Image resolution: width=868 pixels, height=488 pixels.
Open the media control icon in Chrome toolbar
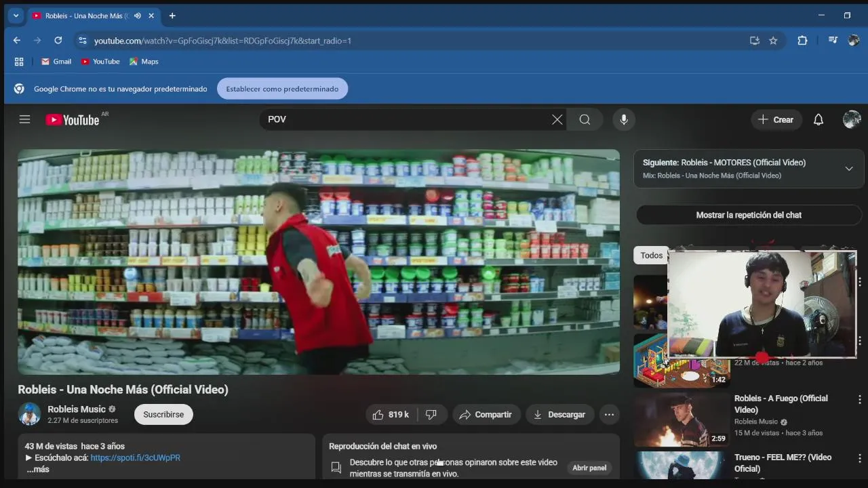pos(833,41)
